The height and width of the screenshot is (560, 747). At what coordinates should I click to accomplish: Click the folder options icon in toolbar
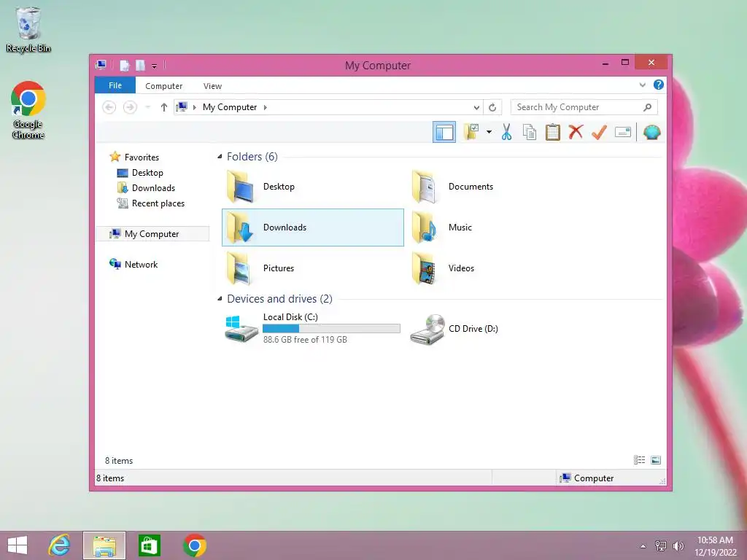point(472,132)
